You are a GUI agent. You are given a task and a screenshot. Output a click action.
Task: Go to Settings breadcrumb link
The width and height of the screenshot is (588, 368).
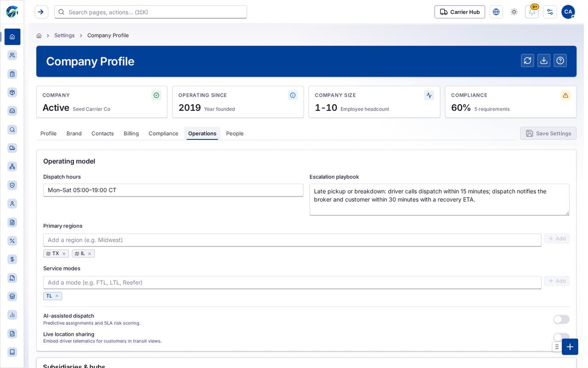[x=64, y=35]
